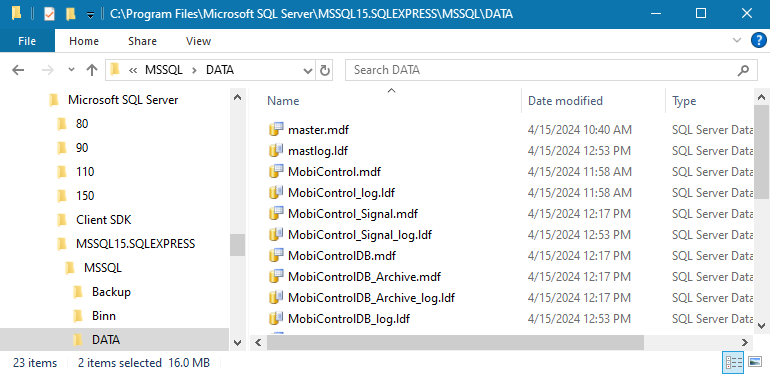
Task: Click the file list horizontal scrollbar
Action: tap(455, 342)
